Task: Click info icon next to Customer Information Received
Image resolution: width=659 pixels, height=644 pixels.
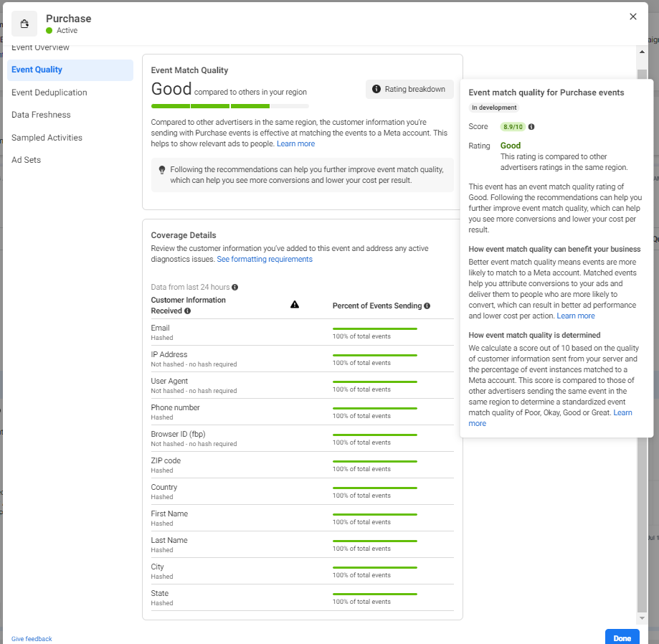Action: tap(188, 311)
